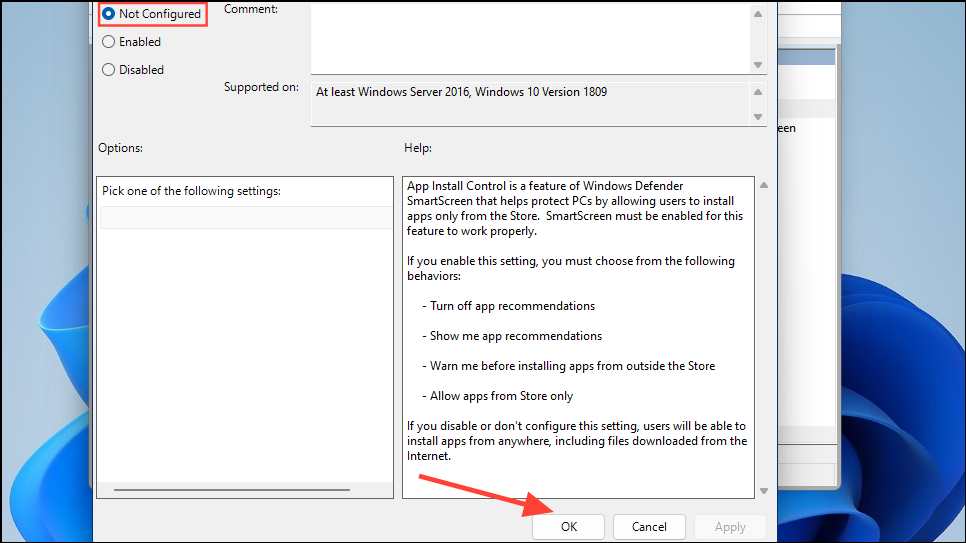Image resolution: width=966 pixels, height=543 pixels.
Task: Click 'At least Windows Server 2016' text
Action: [392, 92]
